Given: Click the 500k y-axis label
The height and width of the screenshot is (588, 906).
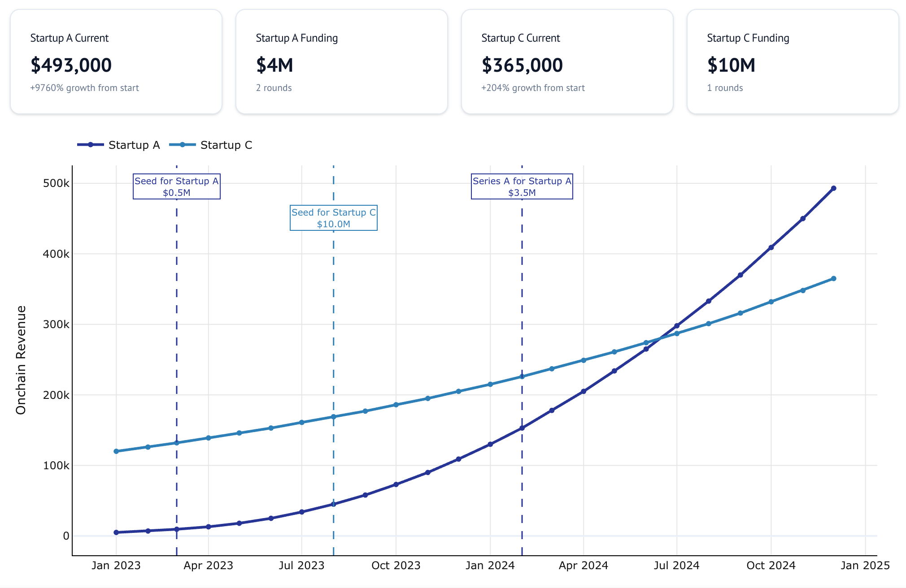Looking at the screenshot, I should click(x=56, y=183).
